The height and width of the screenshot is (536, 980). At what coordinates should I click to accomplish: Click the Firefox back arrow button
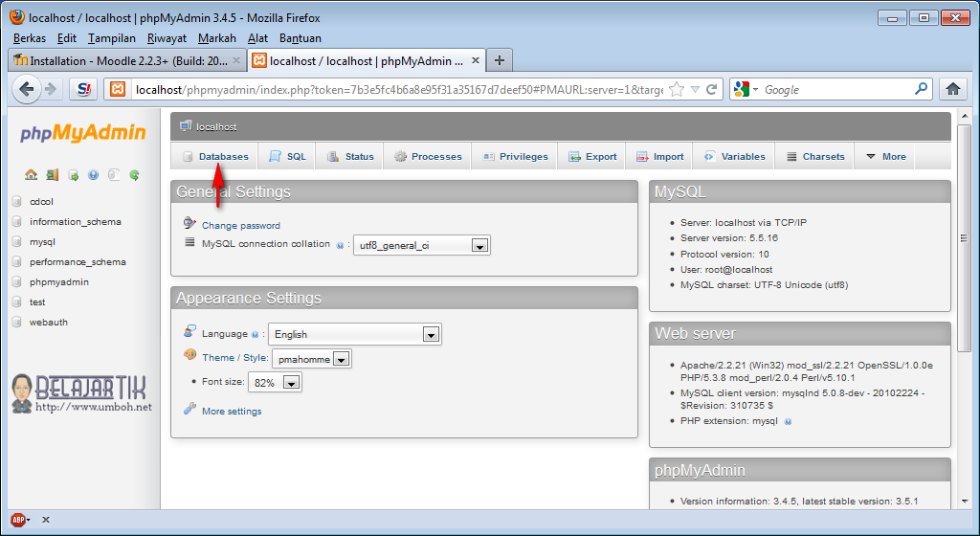point(26,89)
